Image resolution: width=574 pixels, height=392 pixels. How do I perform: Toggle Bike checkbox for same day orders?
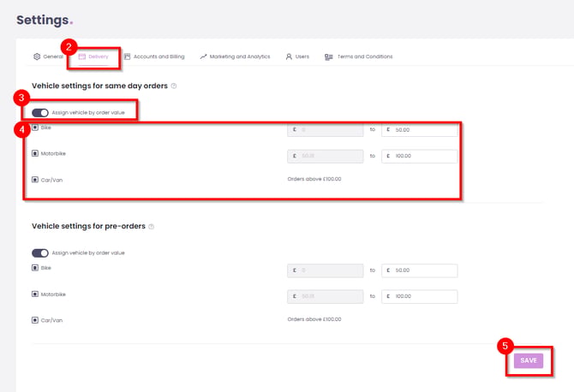pos(35,128)
